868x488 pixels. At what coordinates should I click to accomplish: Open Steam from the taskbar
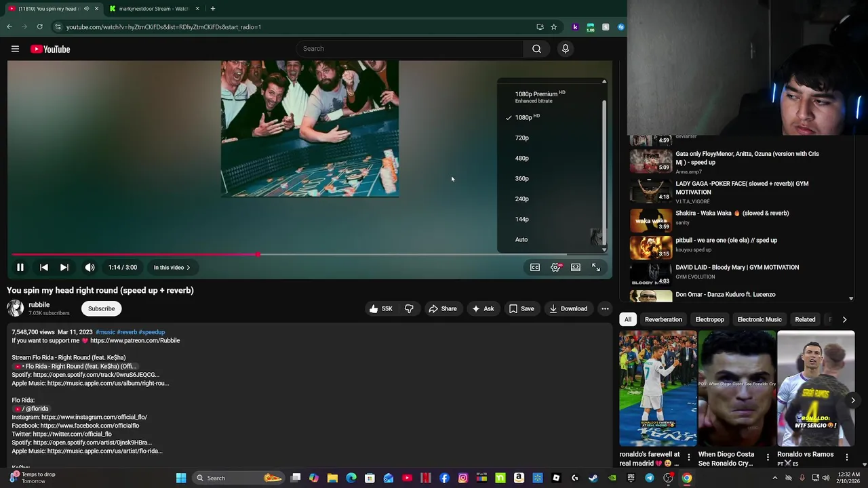point(593,478)
